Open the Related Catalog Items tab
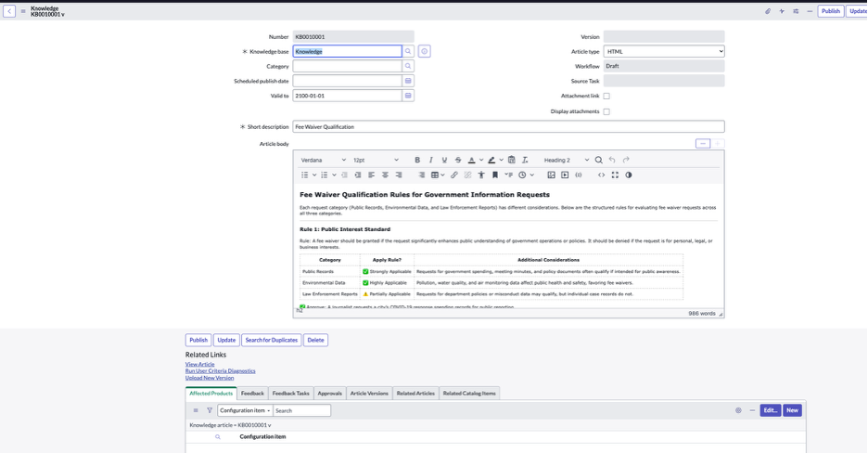Screen dimensions: 868x453 (x=469, y=394)
